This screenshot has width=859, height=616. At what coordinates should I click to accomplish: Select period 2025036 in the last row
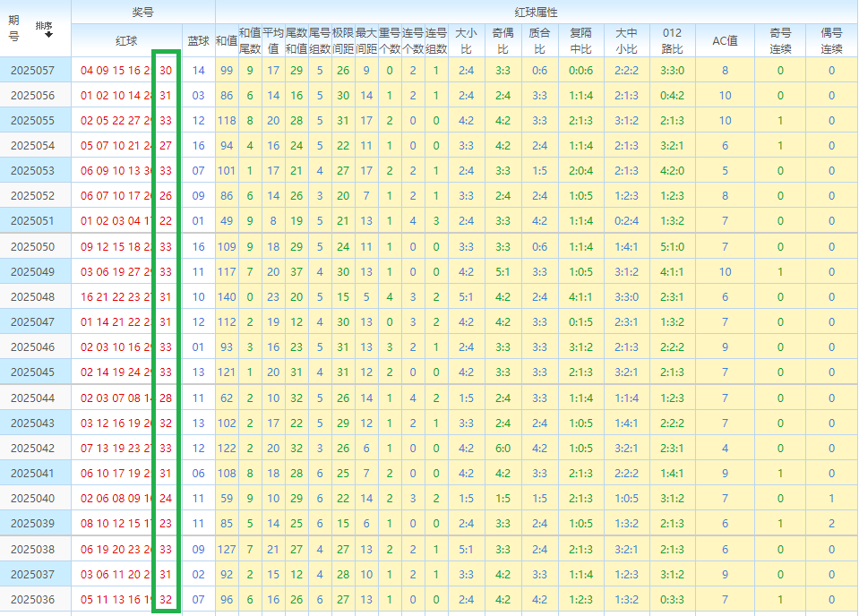[x=33, y=600]
